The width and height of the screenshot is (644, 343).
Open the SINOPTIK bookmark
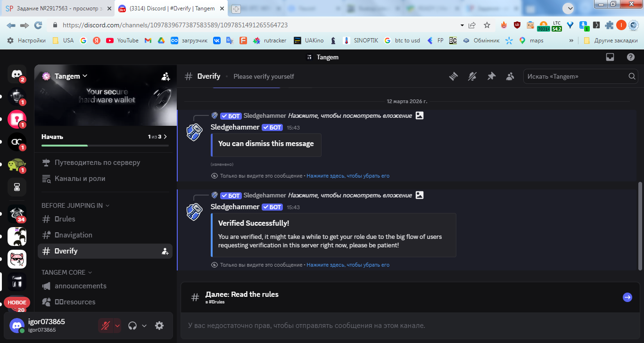[x=361, y=41]
